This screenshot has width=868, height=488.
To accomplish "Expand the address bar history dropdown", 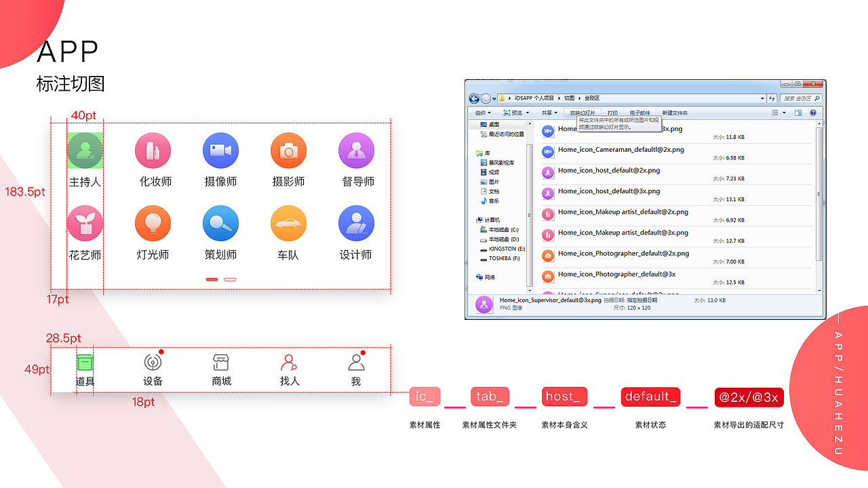I will pos(763,99).
